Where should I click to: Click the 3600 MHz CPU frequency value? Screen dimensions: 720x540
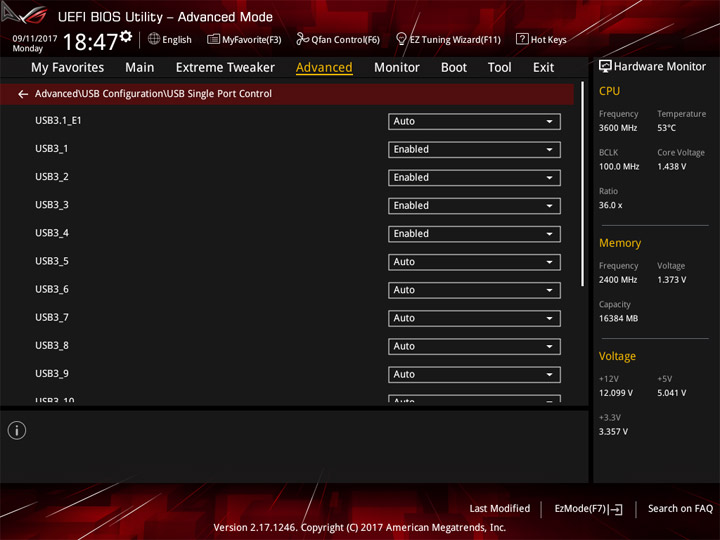(618, 128)
